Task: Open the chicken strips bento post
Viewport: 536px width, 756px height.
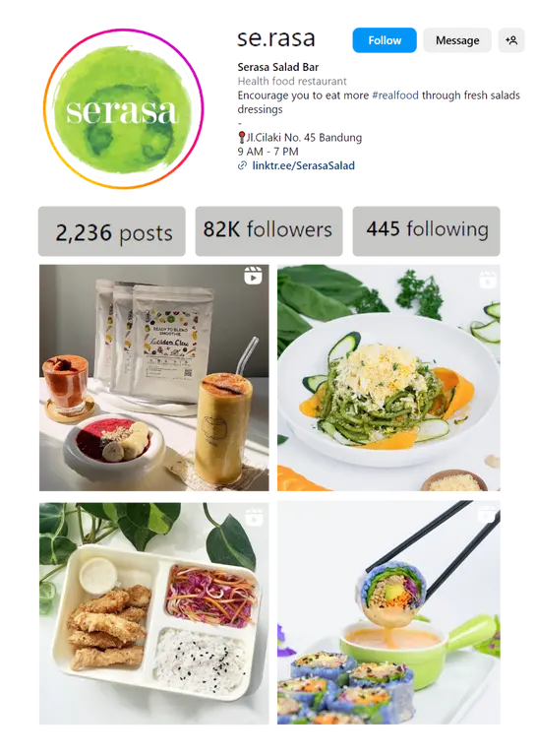Action: pyautogui.click(x=154, y=613)
